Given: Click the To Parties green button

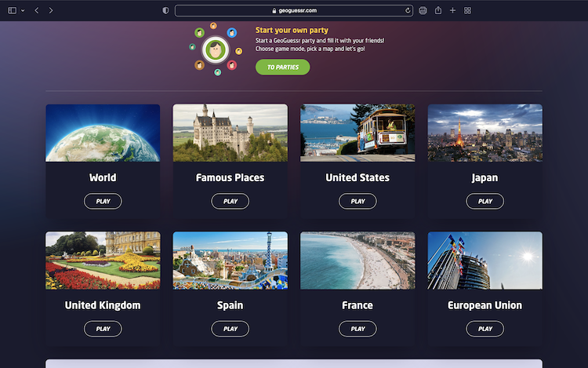Looking at the screenshot, I should pos(283,67).
